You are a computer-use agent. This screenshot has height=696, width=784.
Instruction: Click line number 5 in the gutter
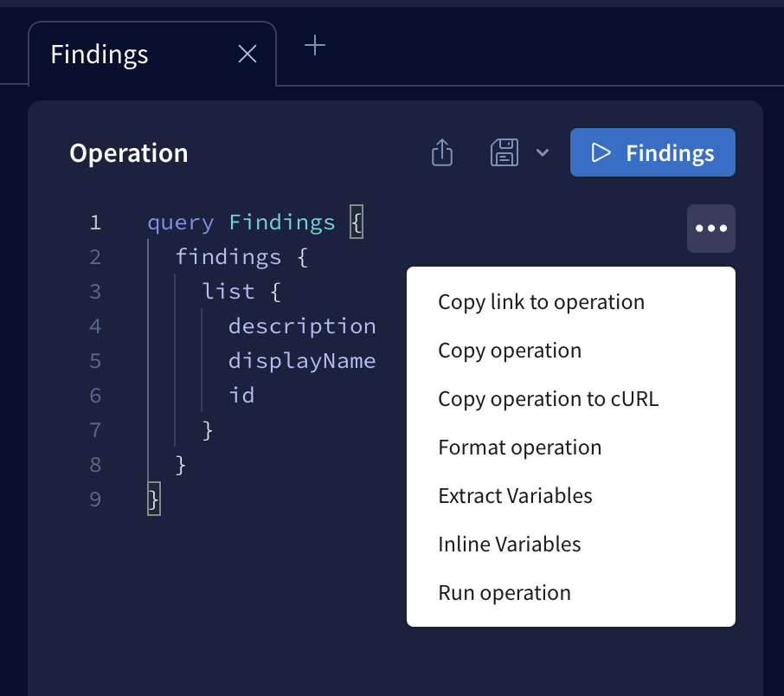click(x=95, y=361)
